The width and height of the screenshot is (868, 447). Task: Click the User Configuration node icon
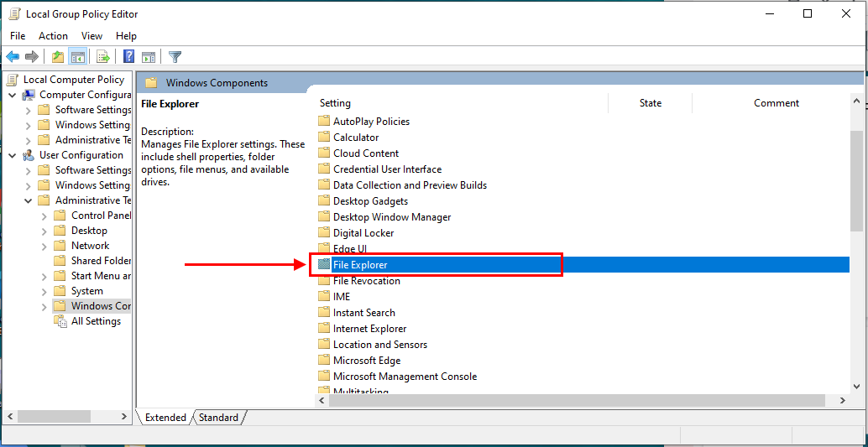pyautogui.click(x=29, y=155)
